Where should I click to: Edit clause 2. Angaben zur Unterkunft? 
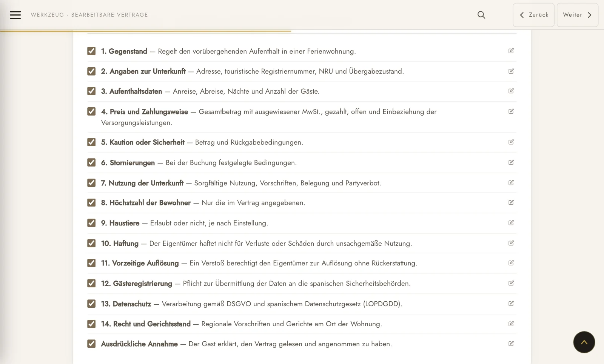(511, 71)
